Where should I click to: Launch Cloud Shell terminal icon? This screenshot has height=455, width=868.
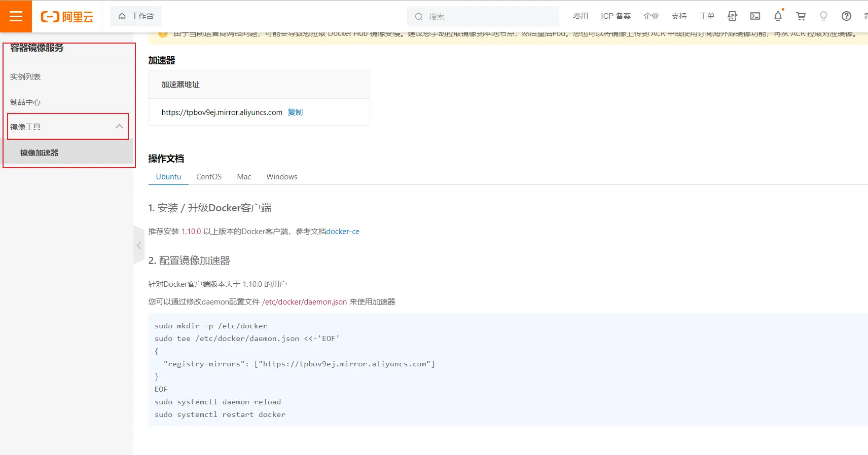coord(755,16)
